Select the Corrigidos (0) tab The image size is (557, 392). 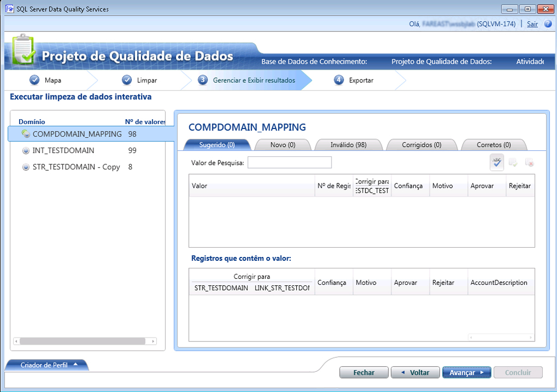point(421,145)
